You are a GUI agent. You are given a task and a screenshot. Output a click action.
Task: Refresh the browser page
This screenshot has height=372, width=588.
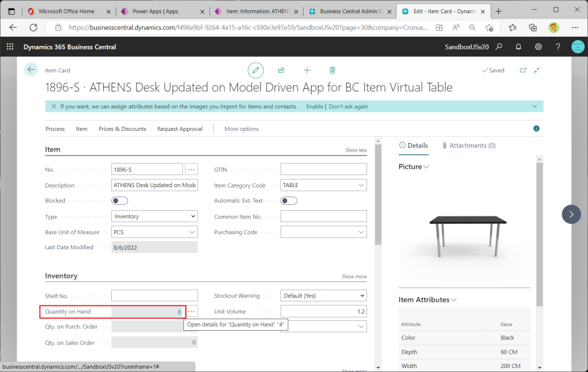point(33,28)
